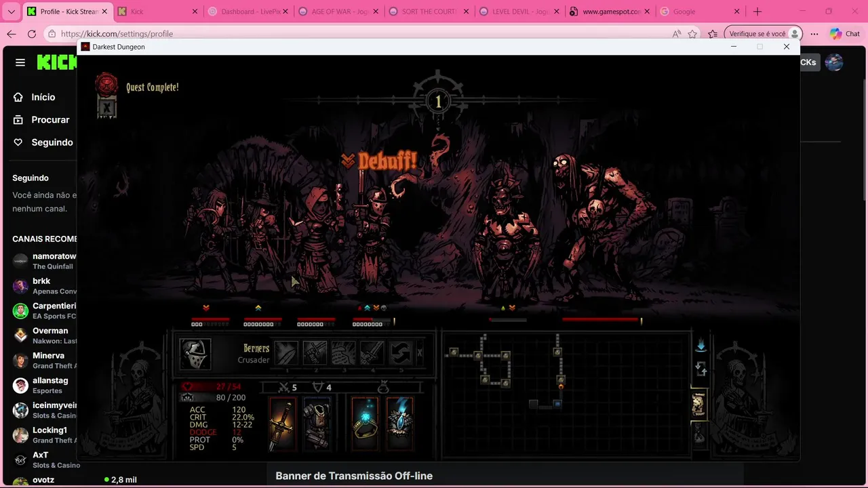Open the Copilot Chat button

click(x=844, y=34)
